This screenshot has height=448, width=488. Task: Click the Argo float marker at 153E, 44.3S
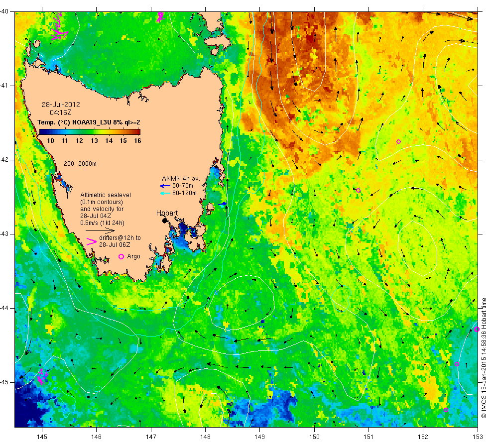tap(477, 329)
